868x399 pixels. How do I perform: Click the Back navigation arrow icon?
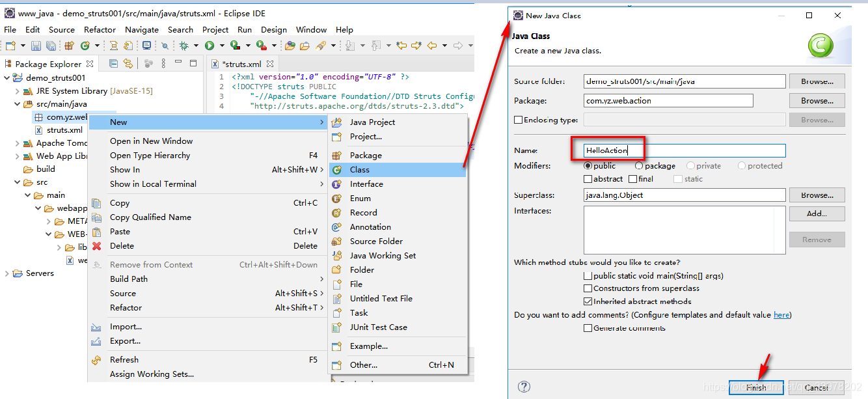tap(431, 46)
